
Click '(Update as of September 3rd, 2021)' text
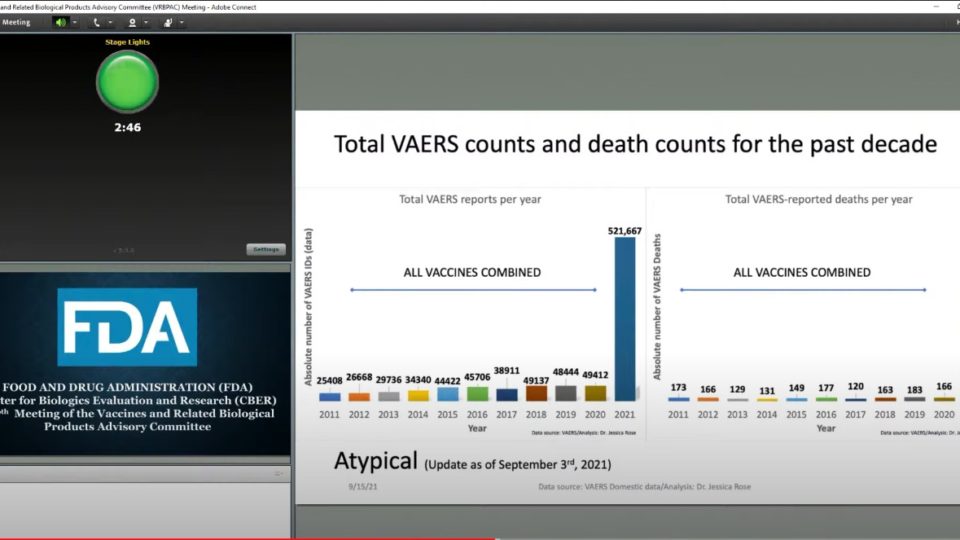coord(518,464)
